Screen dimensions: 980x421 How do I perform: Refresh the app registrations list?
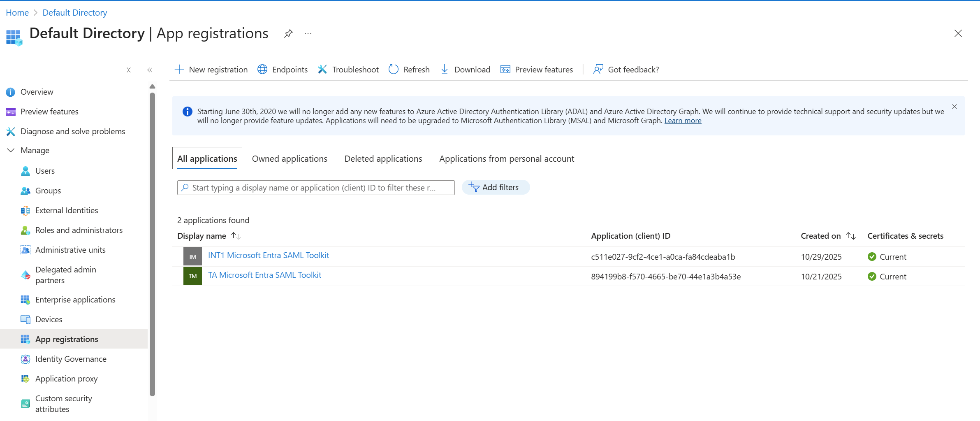(x=409, y=70)
